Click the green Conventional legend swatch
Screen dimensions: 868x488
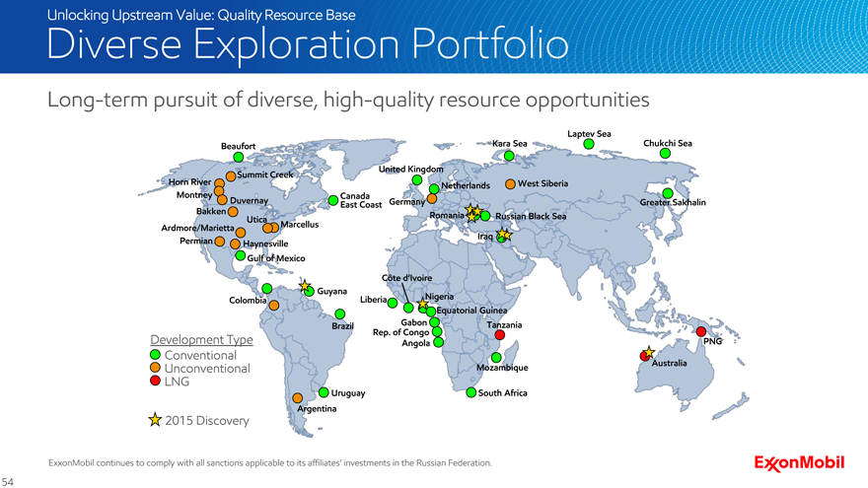[x=155, y=355]
